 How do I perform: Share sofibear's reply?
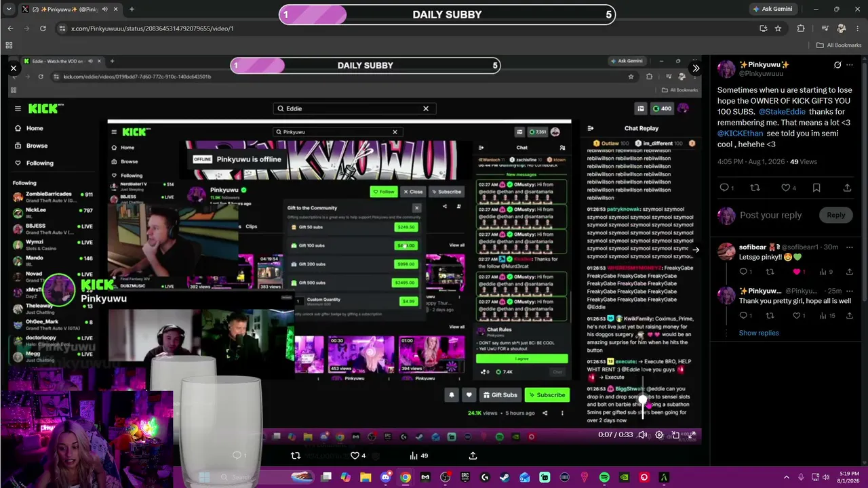pyautogui.click(x=850, y=272)
